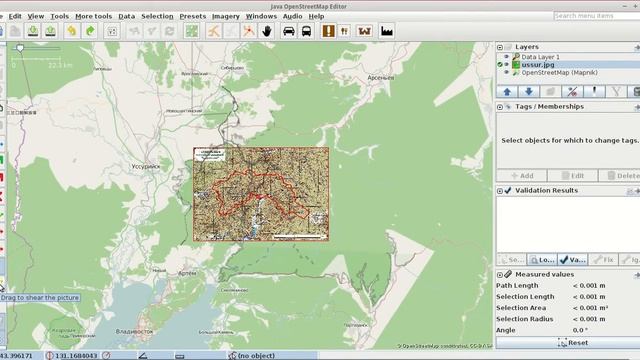The height and width of the screenshot is (360, 640).
Task: Click the green active checkmark on ussur.jpg
Action: click(500, 64)
